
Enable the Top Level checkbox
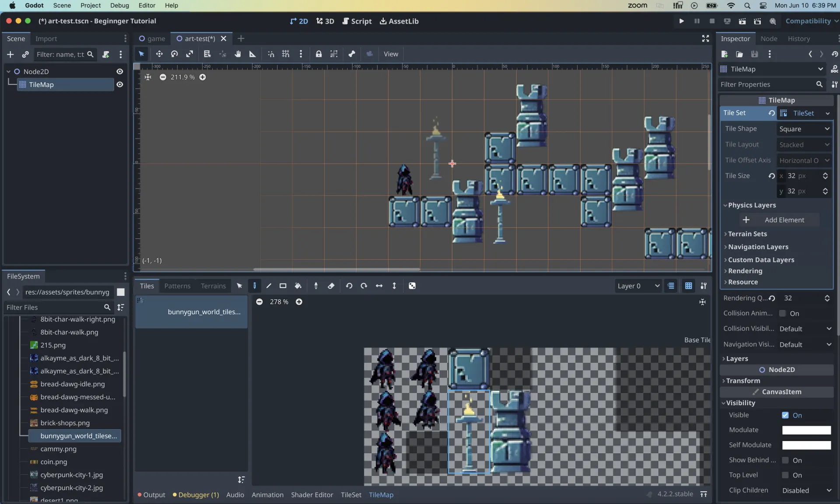click(785, 475)
